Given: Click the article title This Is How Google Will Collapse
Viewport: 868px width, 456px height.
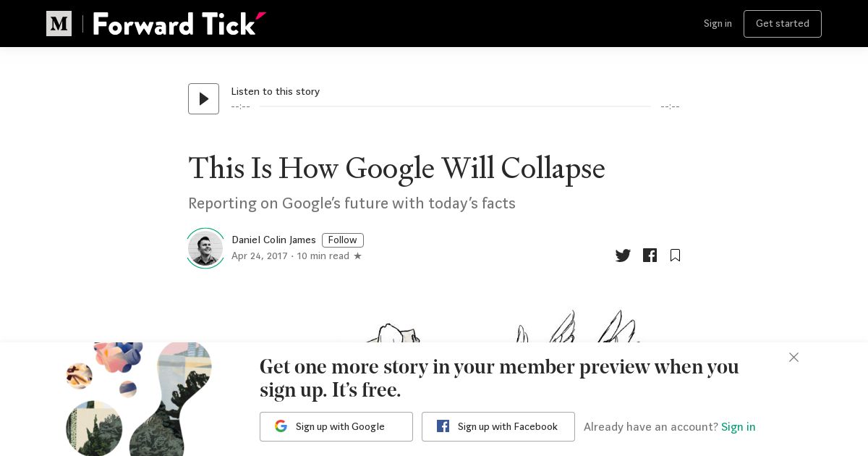Looking at the screenshot, I should click(x=396, y=169).
